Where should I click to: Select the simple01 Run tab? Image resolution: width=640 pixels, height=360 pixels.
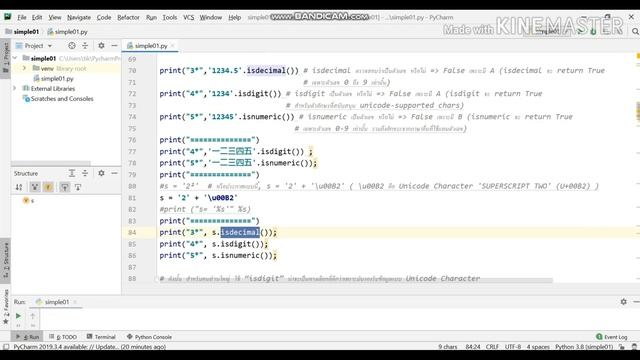[56, 302]
